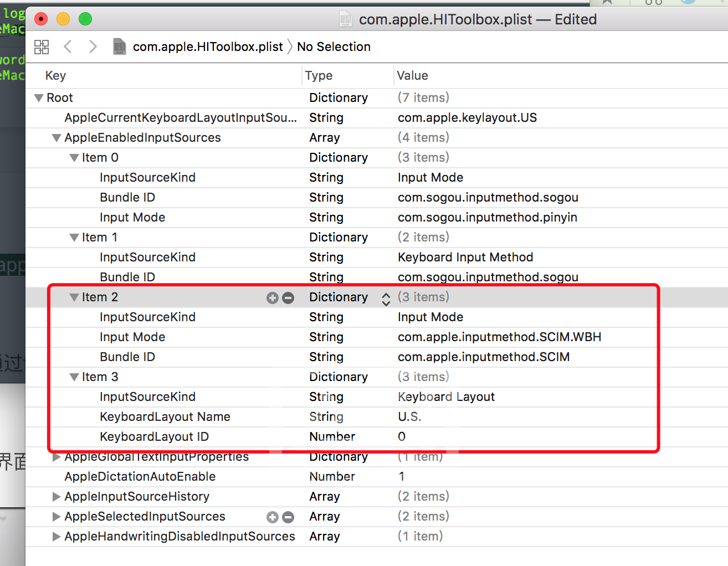Click Item 0 (3 items) value
The width and height of the screenshot is (728, 566).
(423, 157)
